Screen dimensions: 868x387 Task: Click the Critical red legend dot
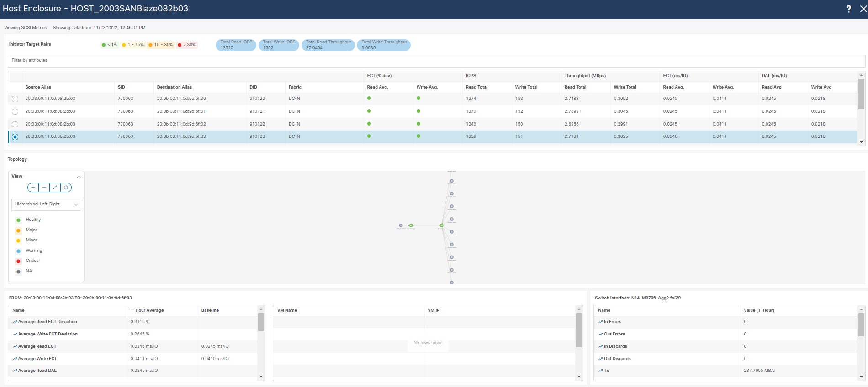pyautogui.click(x=18, y=261)
